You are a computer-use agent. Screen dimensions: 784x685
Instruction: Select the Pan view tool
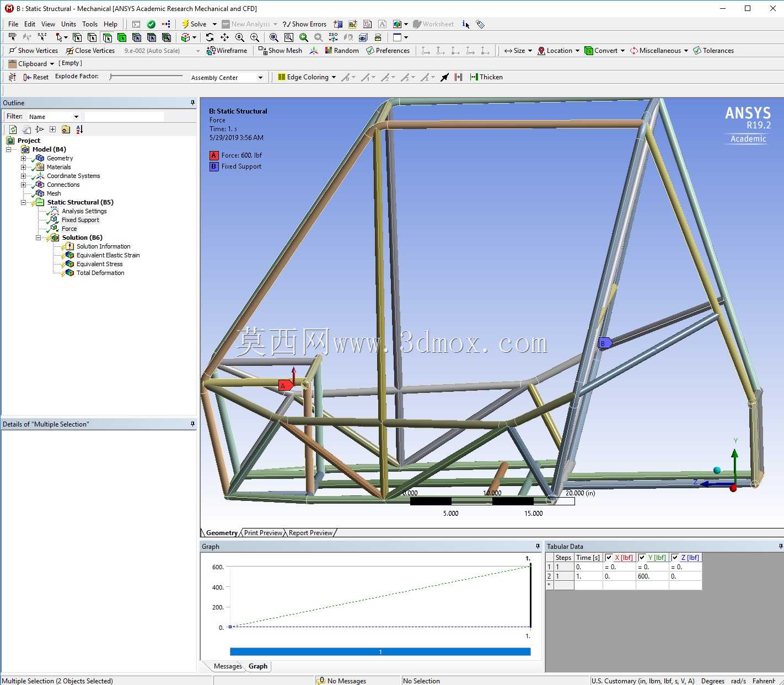point(224,37)
